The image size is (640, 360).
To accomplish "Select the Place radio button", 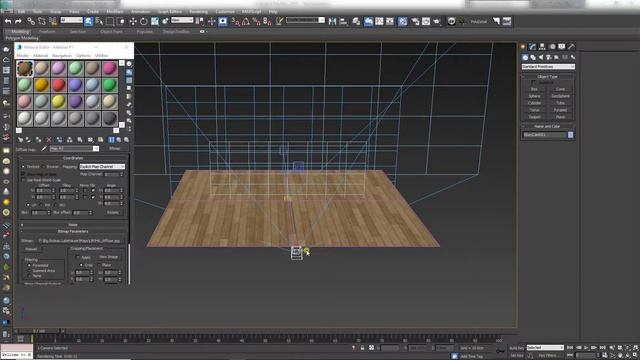I will tap(99, 265).
